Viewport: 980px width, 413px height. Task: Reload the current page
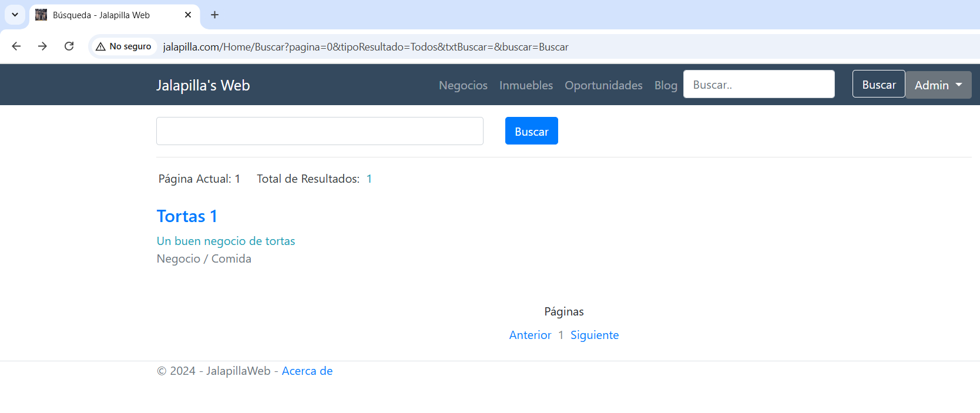click(69, 46)
